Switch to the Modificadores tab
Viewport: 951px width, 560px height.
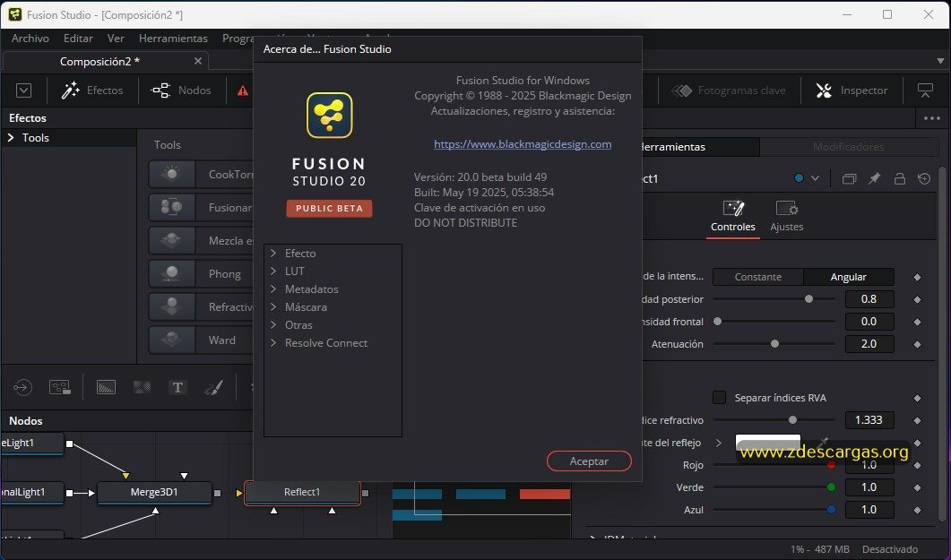click(x=849, y=147)
